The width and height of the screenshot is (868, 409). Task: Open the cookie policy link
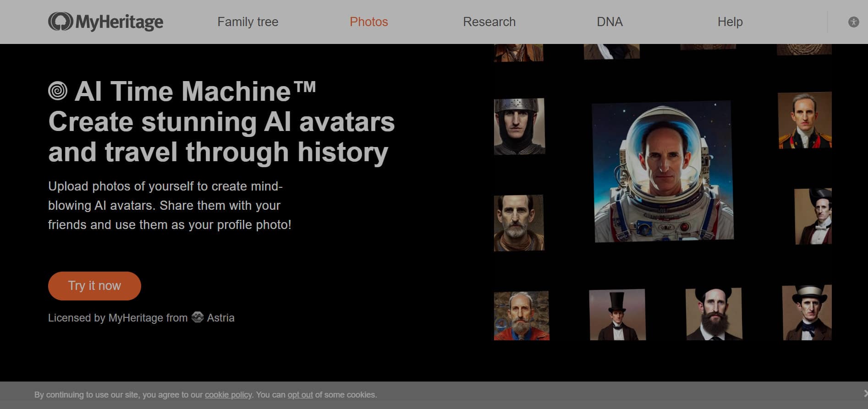click(228, 395)
